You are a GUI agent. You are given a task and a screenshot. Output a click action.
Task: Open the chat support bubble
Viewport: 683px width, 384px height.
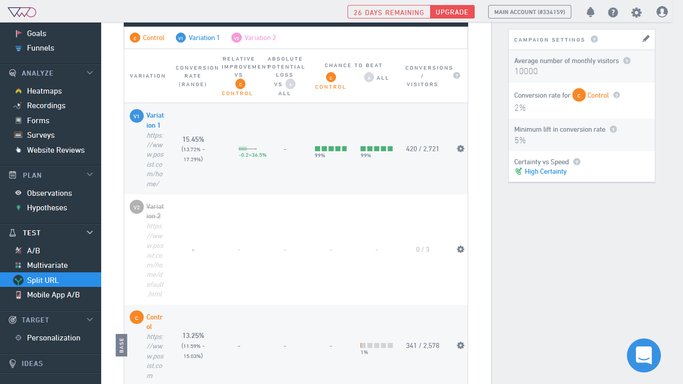click(x=643, y=355)
